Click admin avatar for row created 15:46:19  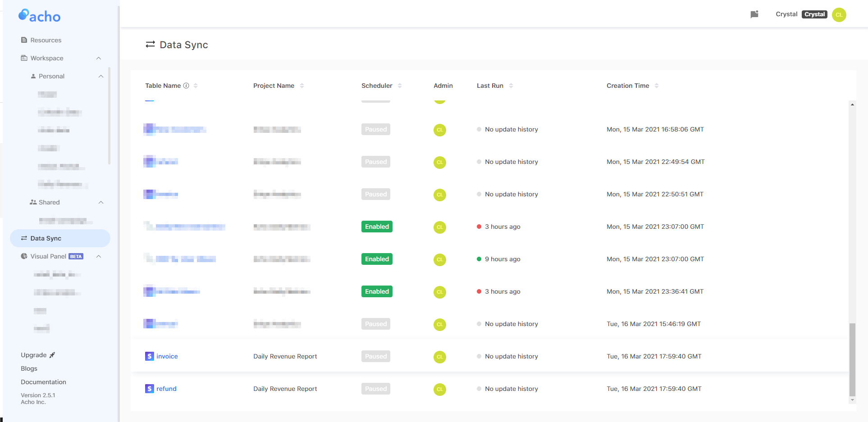tap(440, 324)
